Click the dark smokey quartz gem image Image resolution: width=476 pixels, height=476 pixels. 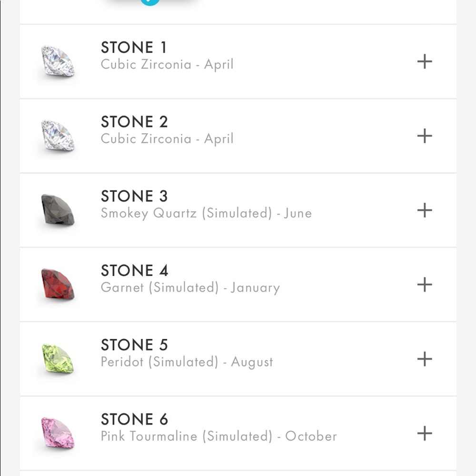(58, 210)
